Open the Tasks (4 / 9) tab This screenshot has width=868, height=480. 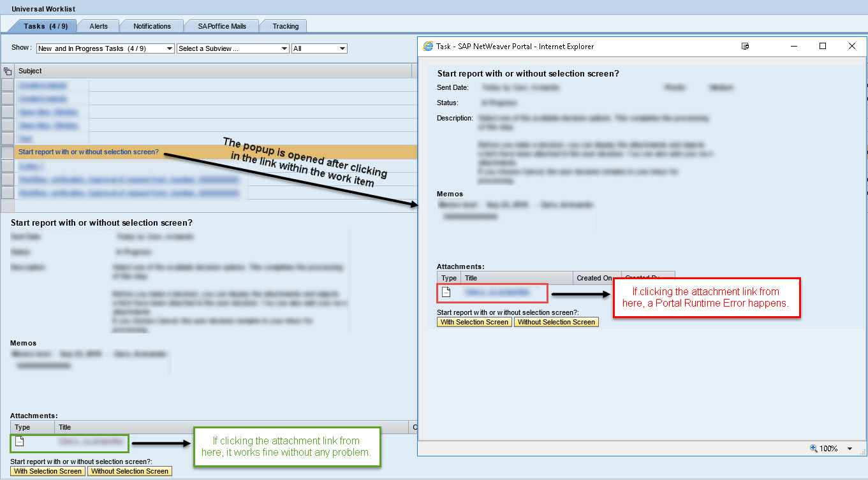point(45,26)
